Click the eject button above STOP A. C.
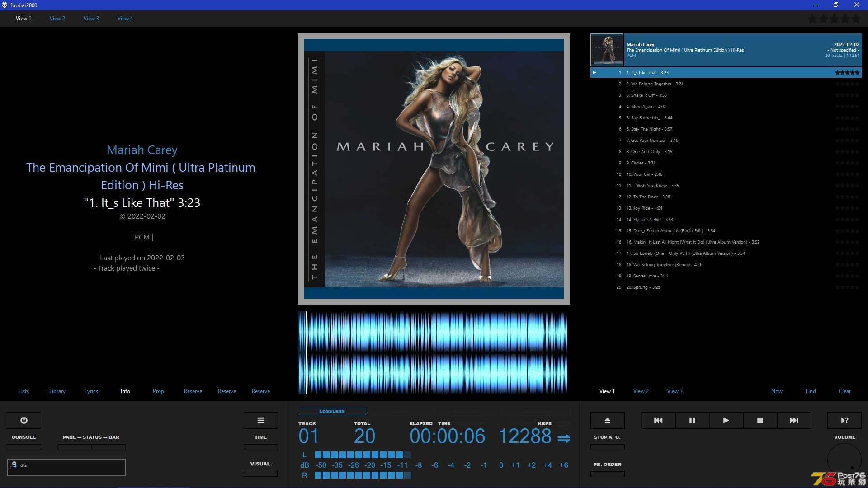The height and width of the screenshot is (488, 868). tap(608, 420)
